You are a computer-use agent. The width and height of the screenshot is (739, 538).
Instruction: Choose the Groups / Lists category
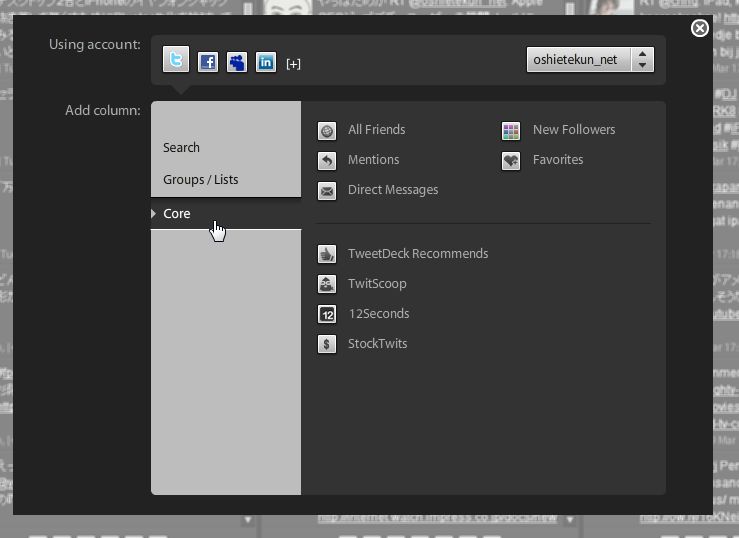pos(201,179)
